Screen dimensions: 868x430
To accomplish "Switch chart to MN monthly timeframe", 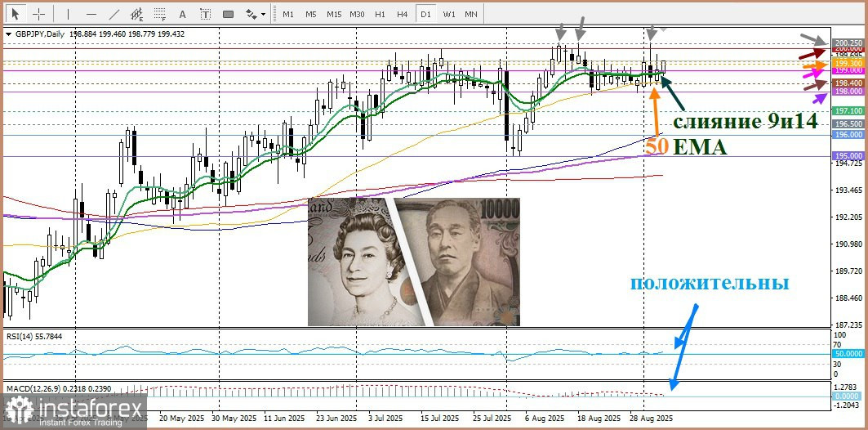I will [x=471, y=15].
